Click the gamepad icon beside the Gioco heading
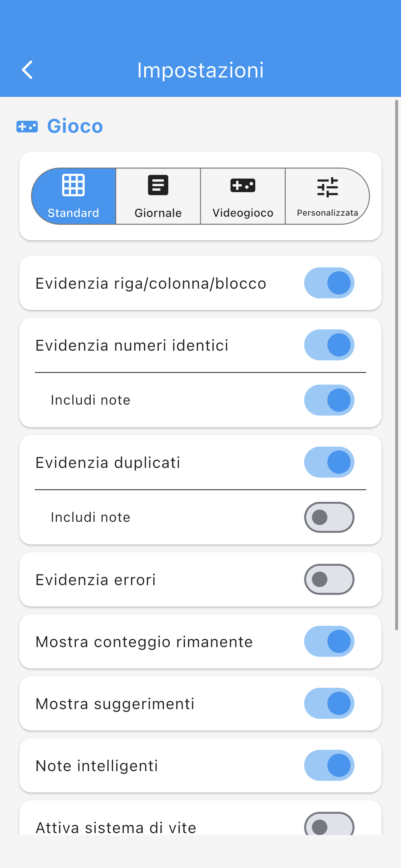This screenshot has height=868, width=401. pos(28,126)
